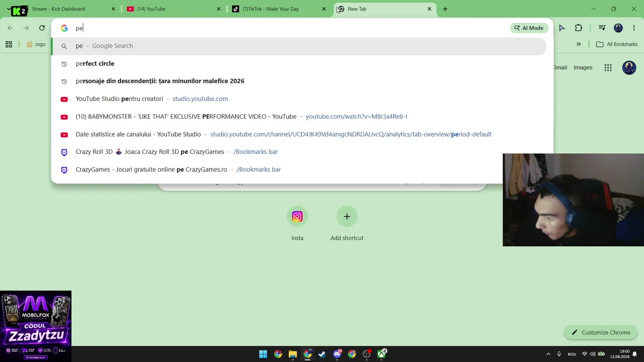Switch to the TikTok - Make Your Day tab

point(279,9)
